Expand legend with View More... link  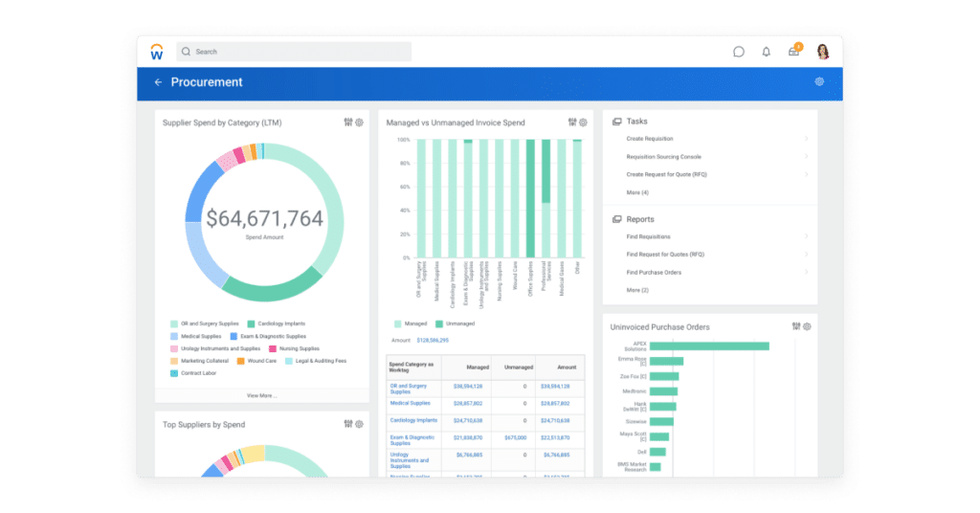tap(261, 395)
